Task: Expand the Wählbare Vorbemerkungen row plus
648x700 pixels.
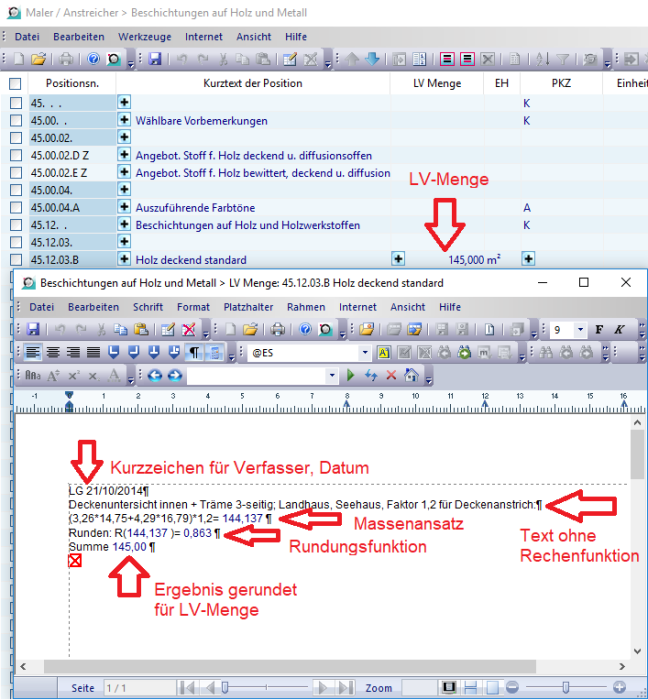Action: point(125,121)
